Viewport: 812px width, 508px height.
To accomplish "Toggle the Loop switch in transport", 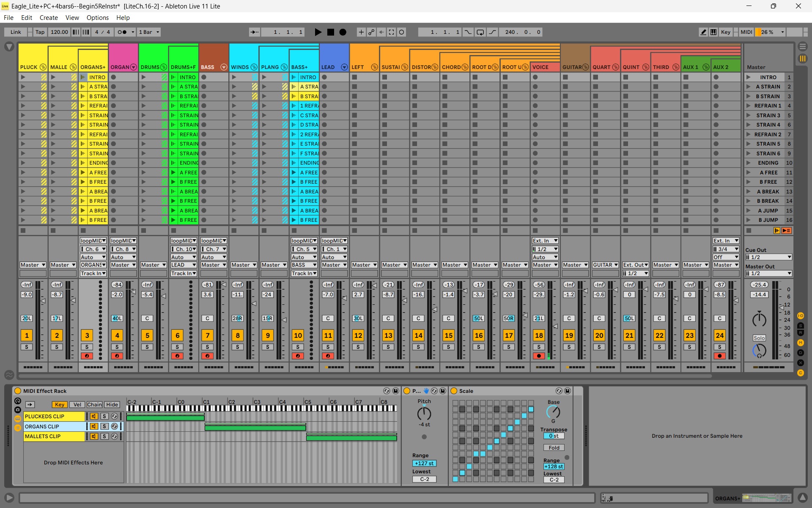I will pos(480,32).
